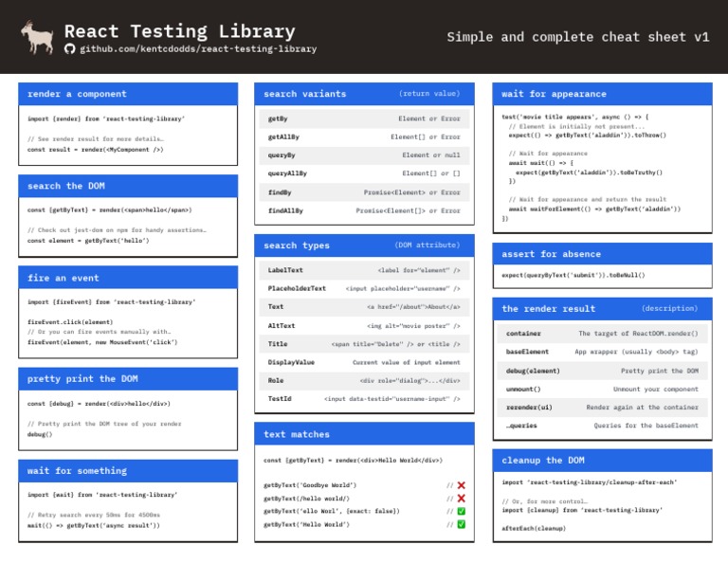Select the 'search the DOM' card header

(x=128, y=186)
